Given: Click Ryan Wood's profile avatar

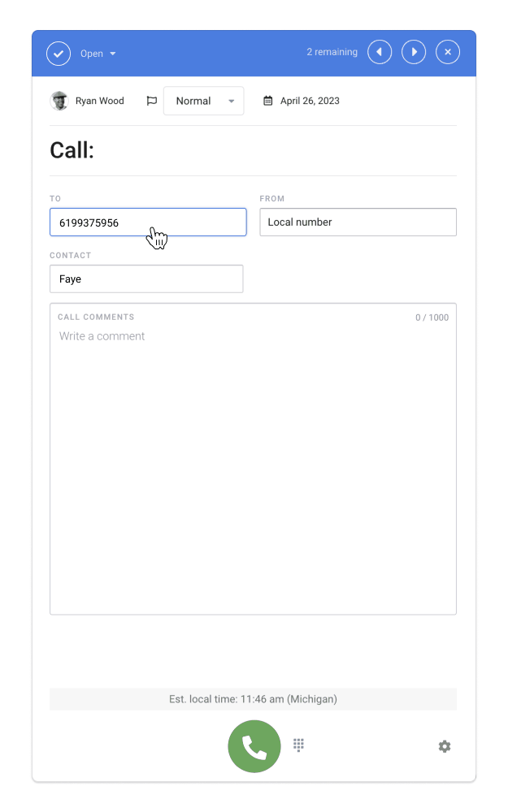Looking at the screenshot, I should point(60,100).
